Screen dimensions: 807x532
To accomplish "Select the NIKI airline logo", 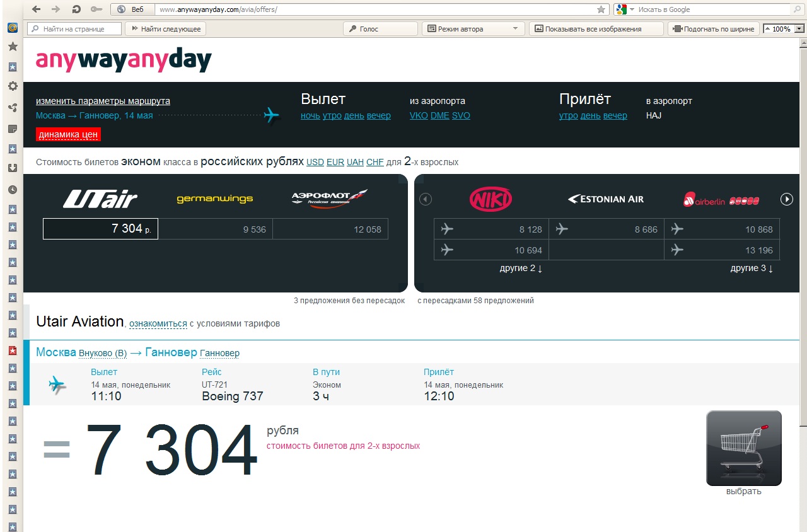I will (491, 199).
